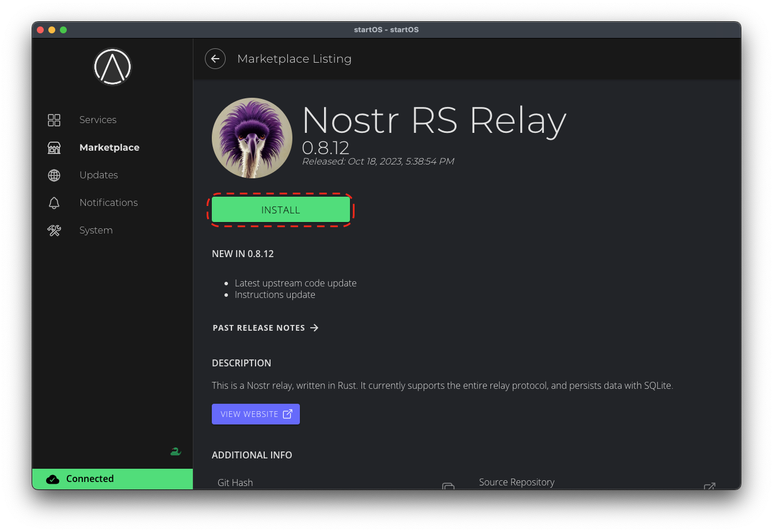Viewport: 773px width, 532px height.
Task: Open Services using the grid icon
Action: coord(54,120)
